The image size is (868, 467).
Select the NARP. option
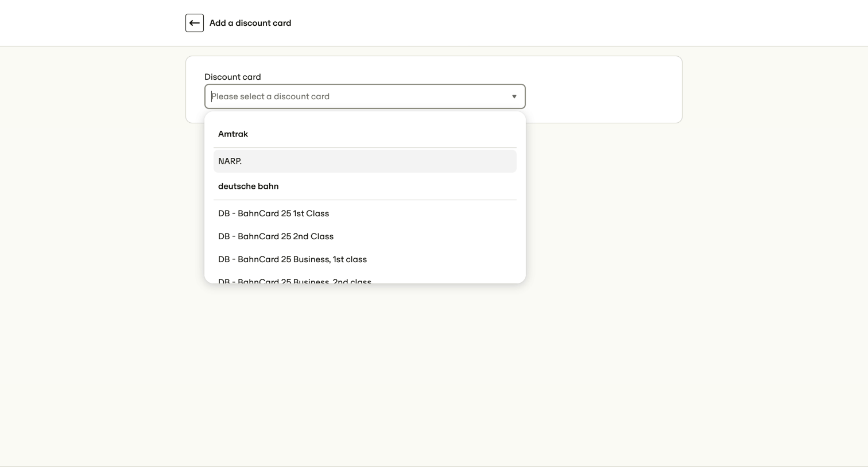tap(365, 161)
